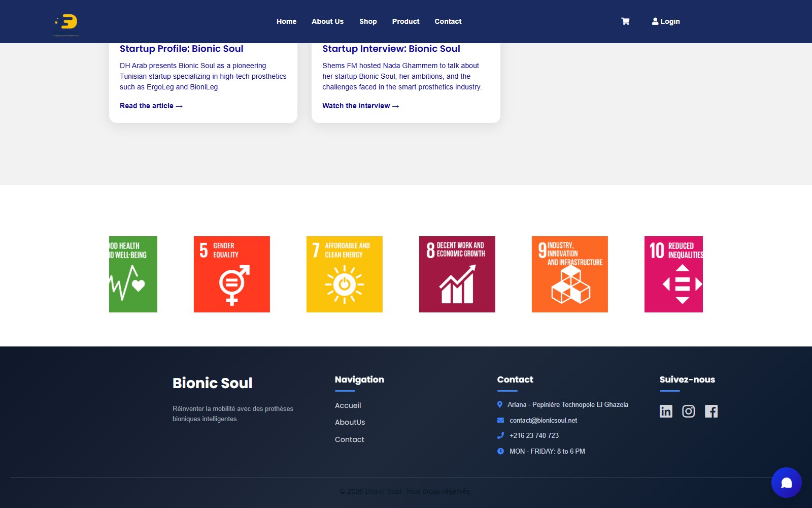The height and width of the screenshot is (508, 812).
Task: Select the Decent Work and Economic Growth tile
Action: click(457, 274)
